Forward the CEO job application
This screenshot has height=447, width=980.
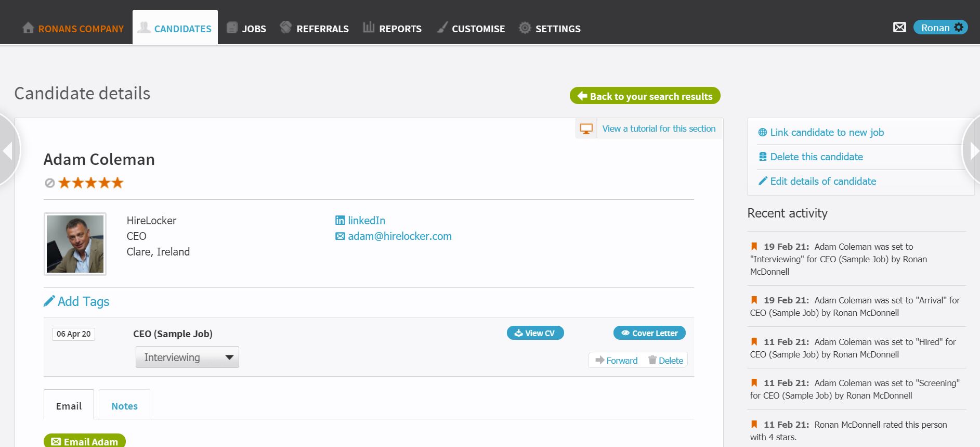click(617, 361)
